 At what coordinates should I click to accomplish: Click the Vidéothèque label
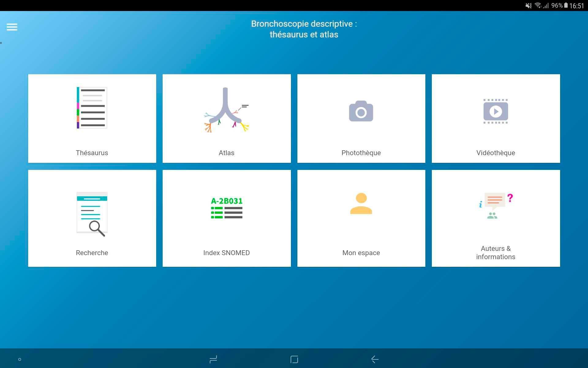[496, 153]
